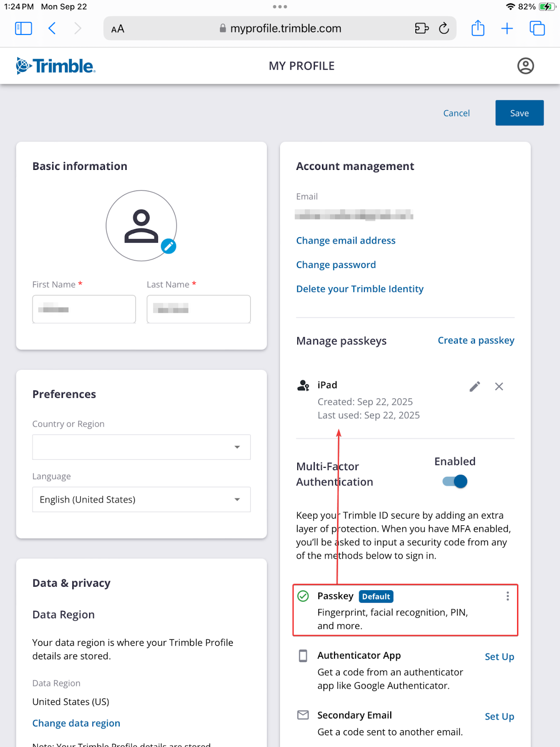Rename the iPad passkey with pencil icon
This screenshot has width=560, height=747.
[x=475, y=387]
